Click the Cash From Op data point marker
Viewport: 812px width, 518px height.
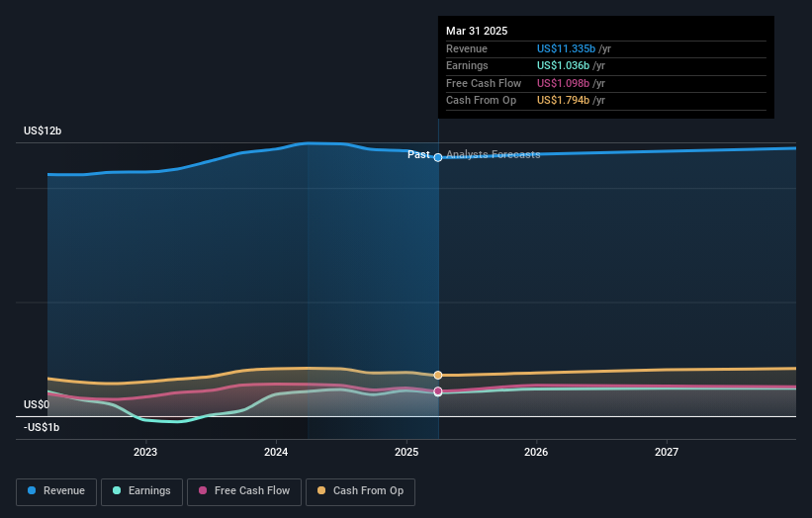438,376
